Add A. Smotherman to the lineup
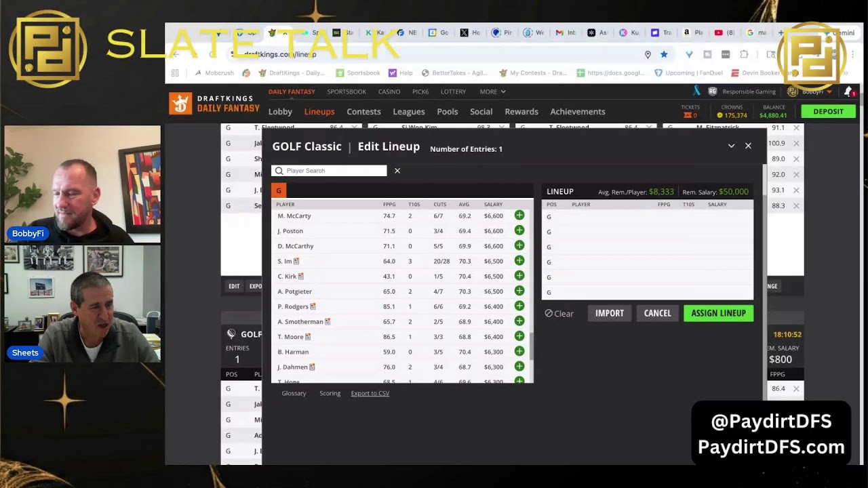The image size is (868, 488). point(519,321)
